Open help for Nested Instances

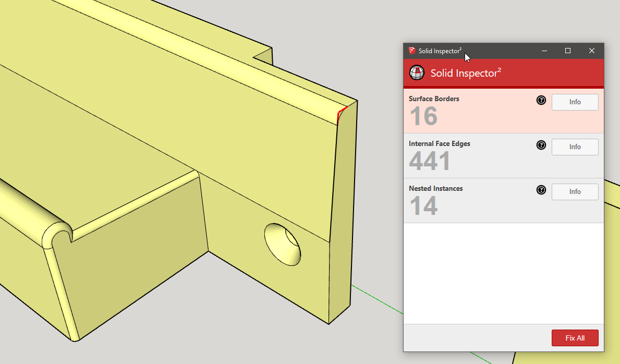coord(541,190)
